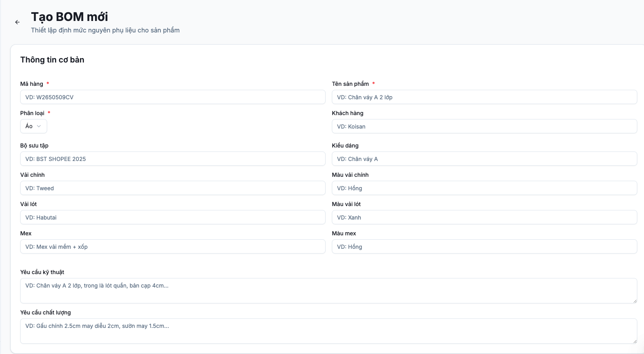
Task: Click the Bộ sưu tập input
Action: [173, 159]
